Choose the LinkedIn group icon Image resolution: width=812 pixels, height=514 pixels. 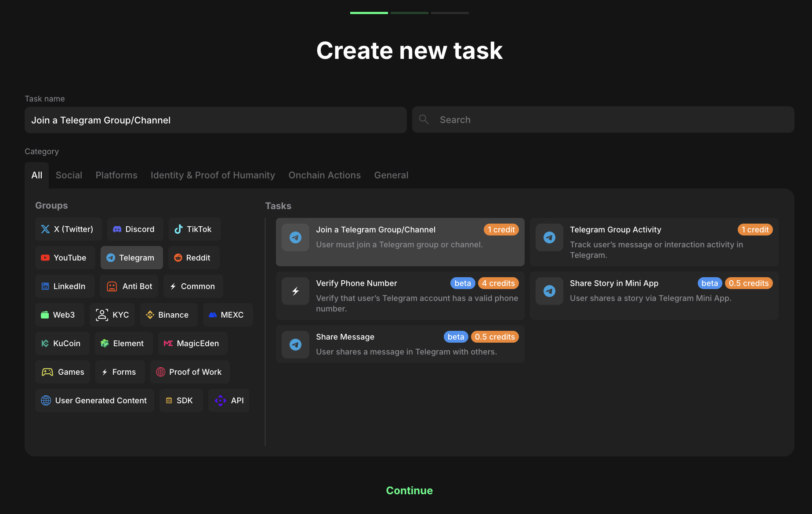[x=45, y=286]
